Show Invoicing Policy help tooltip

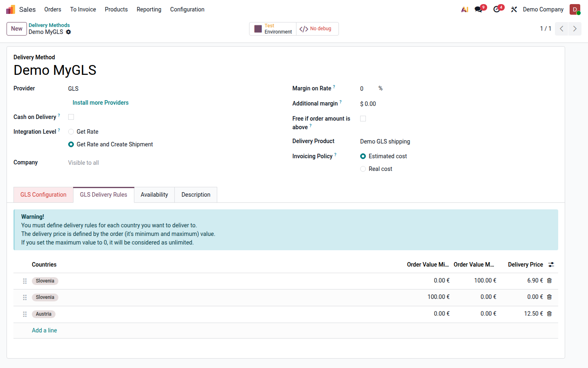(x=335, y=155)
